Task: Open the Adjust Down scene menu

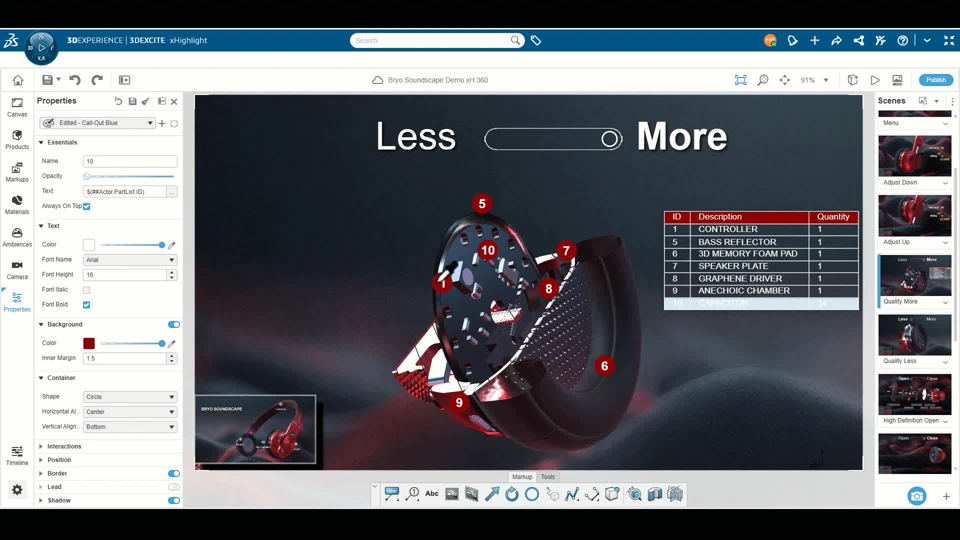Action: [x=945, y=183]
